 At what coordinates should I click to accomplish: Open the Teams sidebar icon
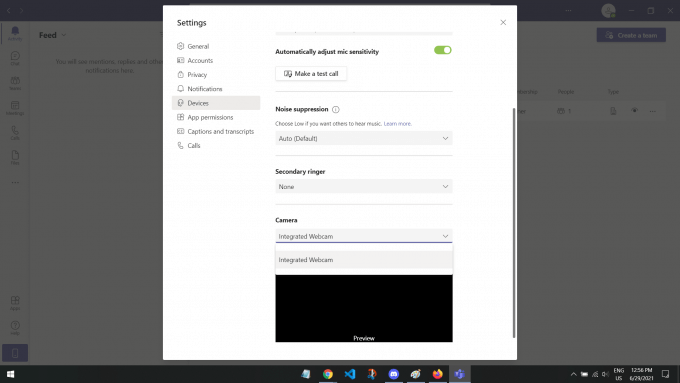tap(15, 83)
